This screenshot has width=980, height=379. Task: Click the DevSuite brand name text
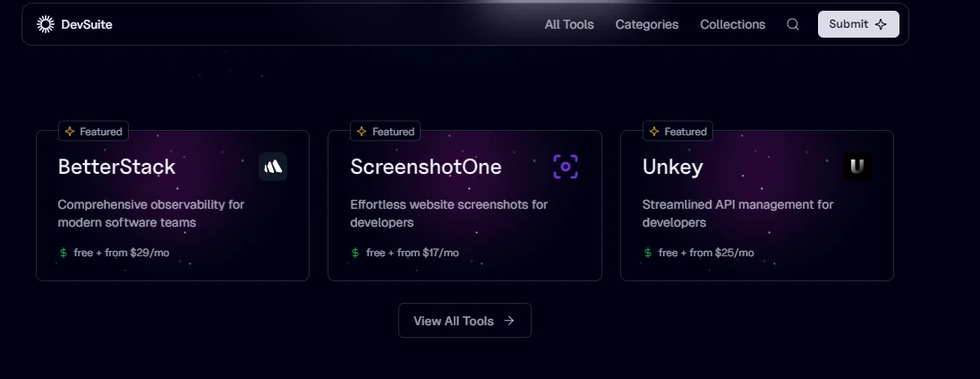(87, 24)
